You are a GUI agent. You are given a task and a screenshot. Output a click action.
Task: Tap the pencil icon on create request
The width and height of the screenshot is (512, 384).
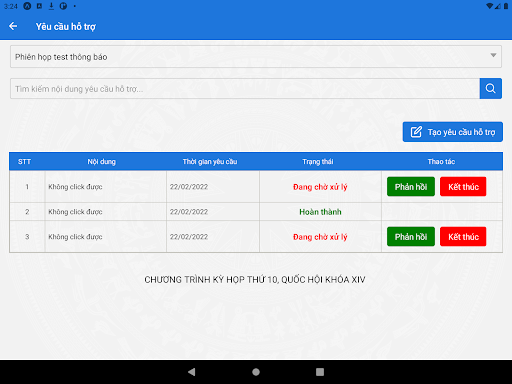pos(416,132)
